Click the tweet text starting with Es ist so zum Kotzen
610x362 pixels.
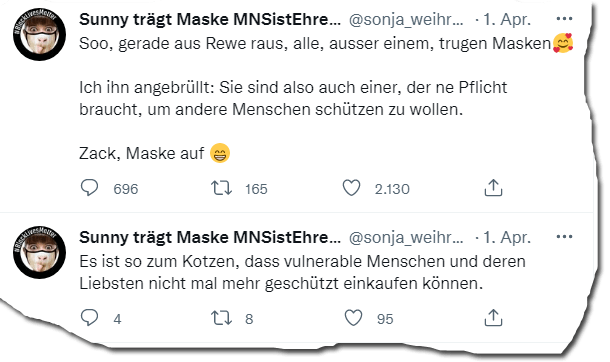tap(302, 272)
